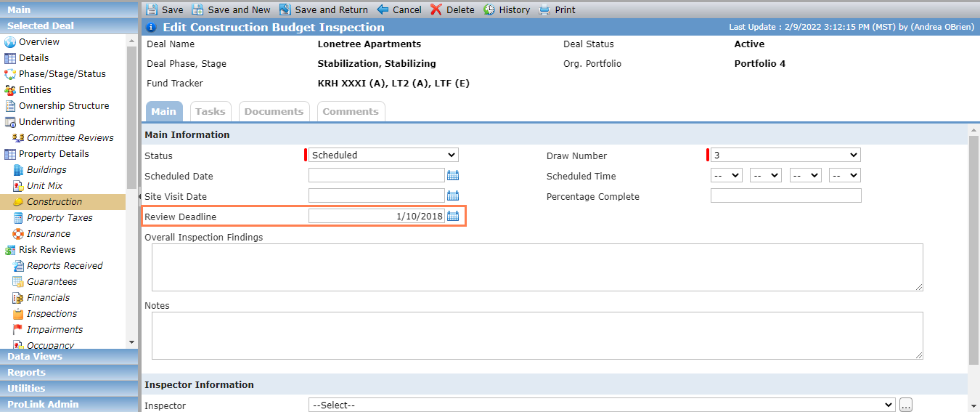Open the ProLink Admin section
Image resolution: width=980 pixels, height=412 pixels.
(69, 405)
